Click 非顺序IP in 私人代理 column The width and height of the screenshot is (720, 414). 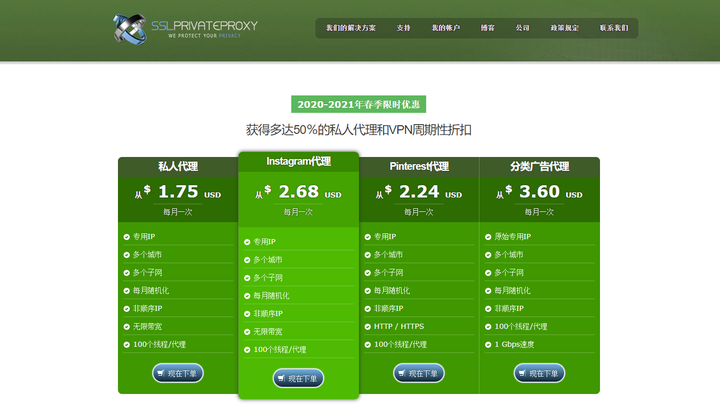click(147, 308)
